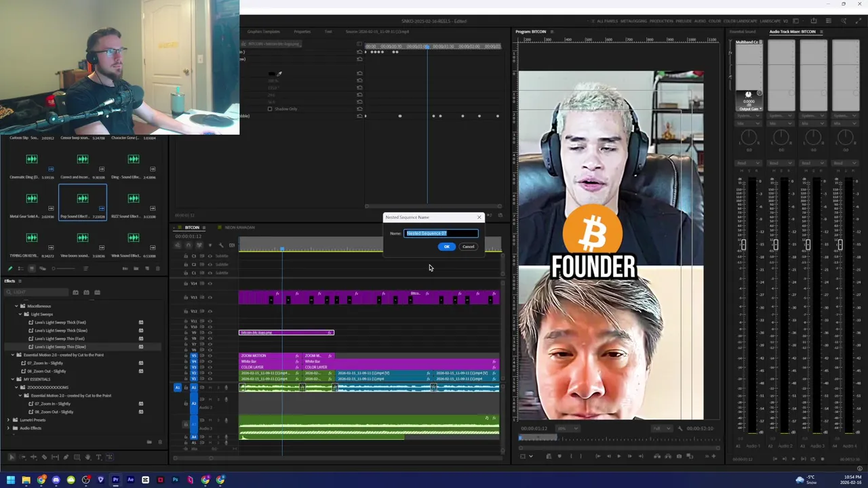Mute audio track A1

point(210,388)
